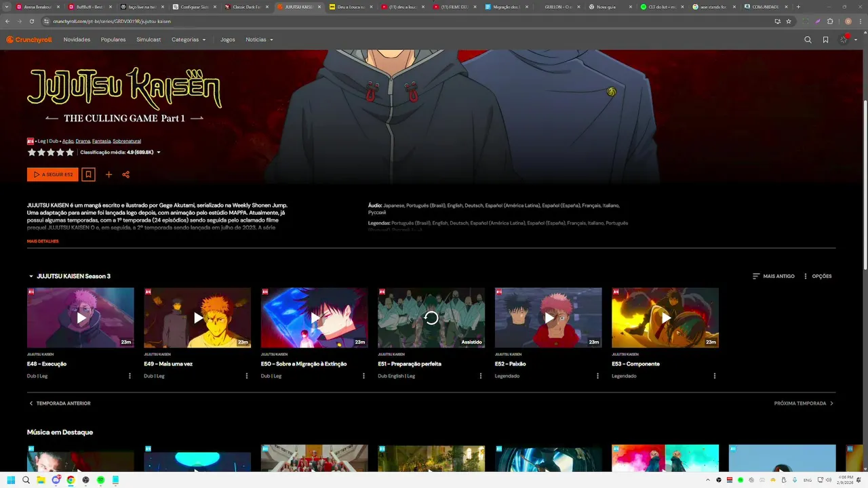Open options menu for E52 - Paixão
868x488 pixels.
[597, 376]
